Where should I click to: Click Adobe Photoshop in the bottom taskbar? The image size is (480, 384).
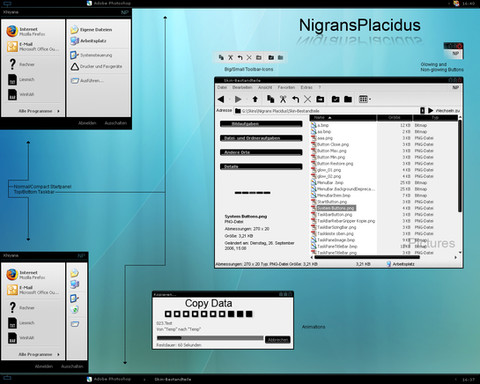click(109, 379)
